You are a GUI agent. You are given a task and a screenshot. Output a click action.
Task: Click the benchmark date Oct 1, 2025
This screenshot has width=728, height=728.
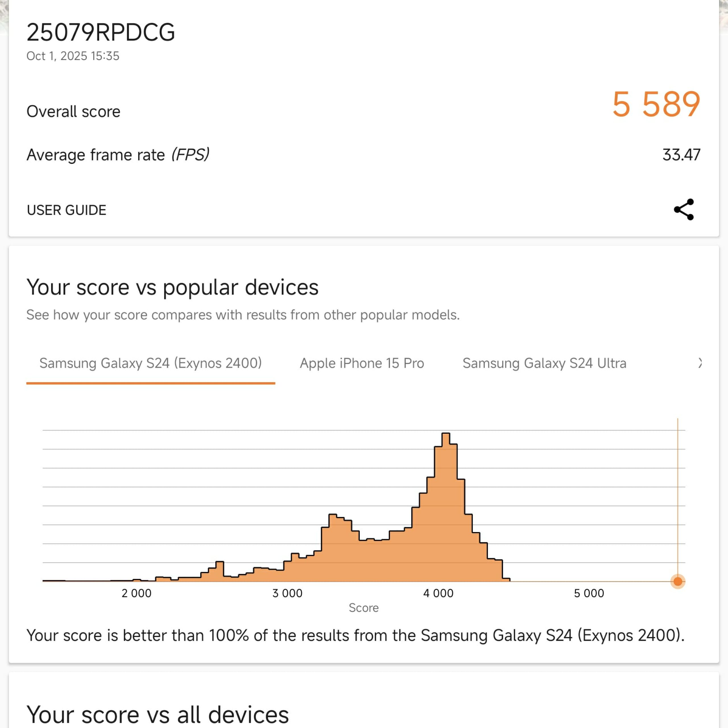[x=73, y=56]
